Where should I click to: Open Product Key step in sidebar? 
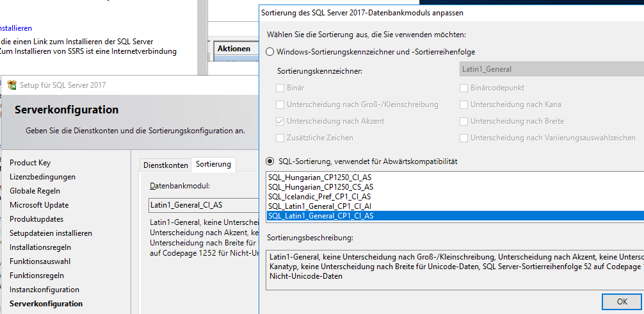coord(30,163)
